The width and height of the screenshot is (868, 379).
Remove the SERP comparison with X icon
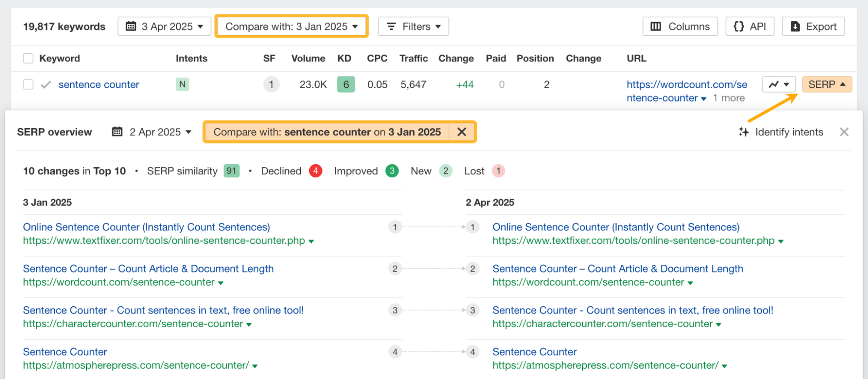(462, 132)
